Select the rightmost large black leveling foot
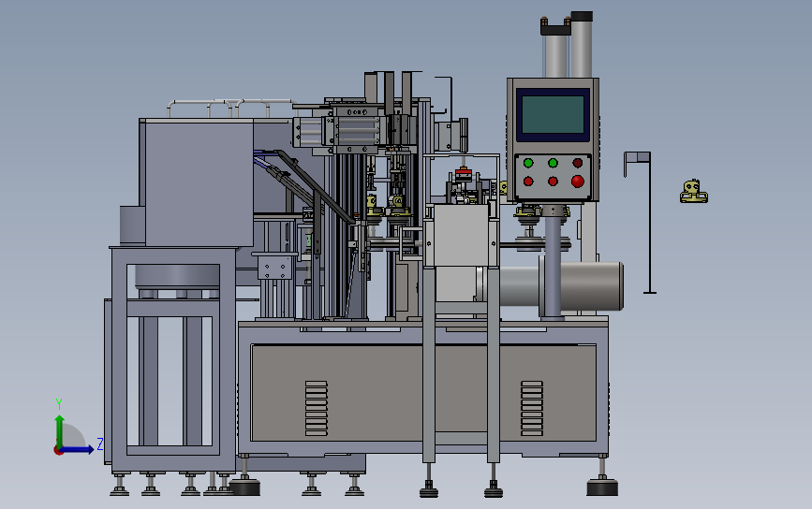 [602, 487]
